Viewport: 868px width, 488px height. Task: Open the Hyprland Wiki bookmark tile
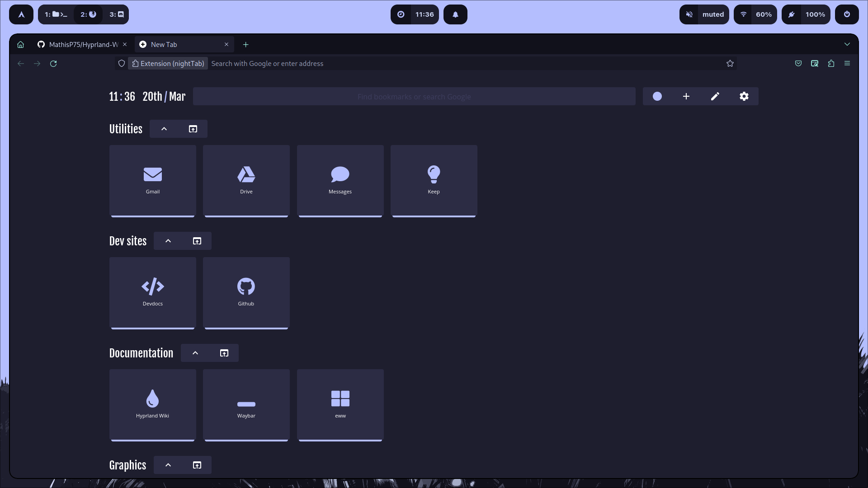click(153, 404)
